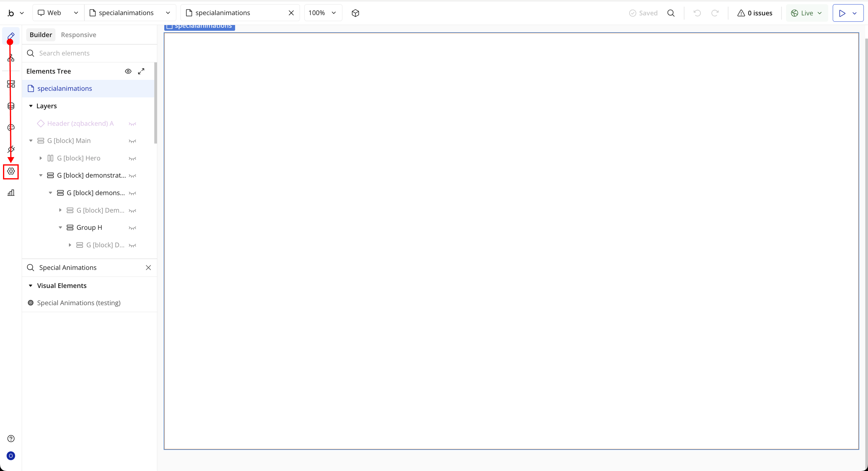Open the Logs chart icon
This screenshot has height=471, width=868.
[11, 193]
